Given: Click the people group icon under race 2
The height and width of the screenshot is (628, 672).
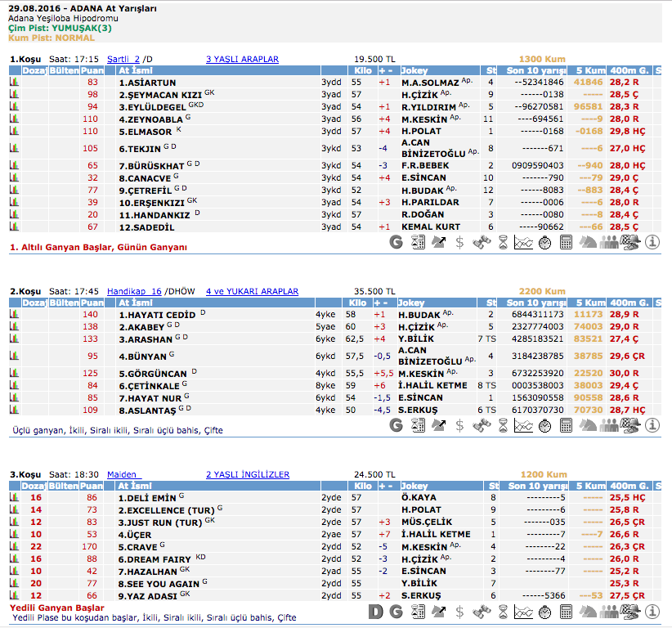Looking at the screenshot, I should pos(609,425).
